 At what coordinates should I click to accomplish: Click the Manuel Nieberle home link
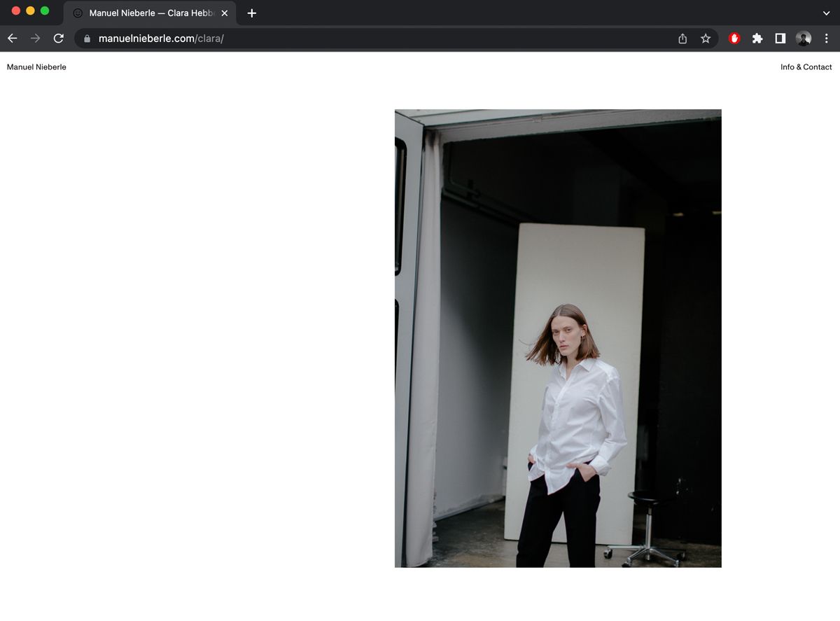[36, 67]
